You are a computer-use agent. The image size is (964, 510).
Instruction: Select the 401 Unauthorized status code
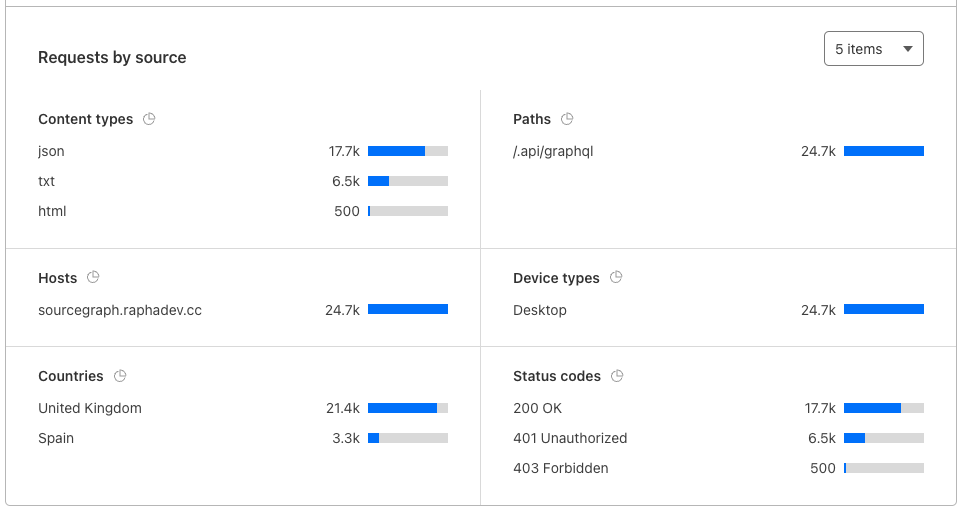tap(570, 438)
